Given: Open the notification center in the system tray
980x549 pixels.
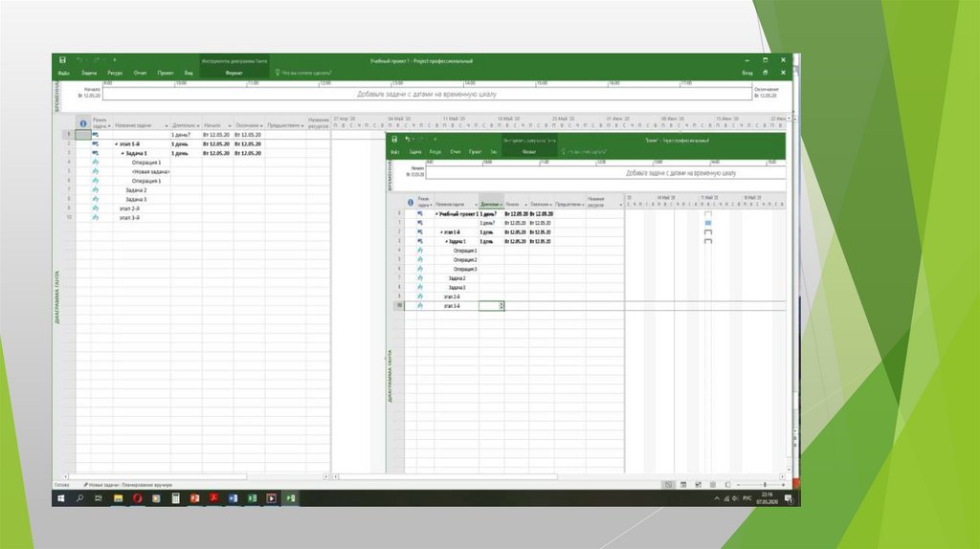Looking at the screenshot, I should pos(789,497).
